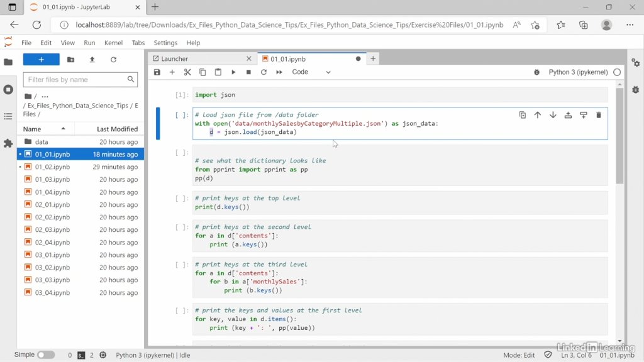Copy the selected cell in notebook toolbar
Screen dimensions: 644x362
(203, 72)
